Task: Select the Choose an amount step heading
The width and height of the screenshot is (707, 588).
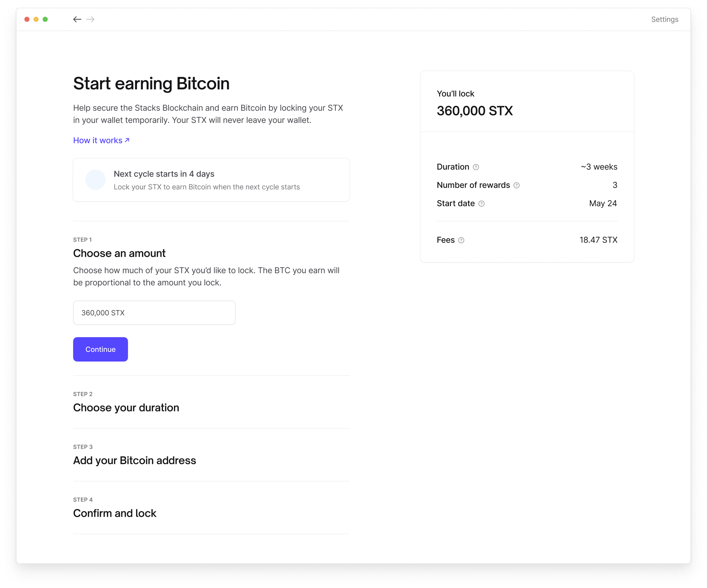Action: tap(119, 253)
